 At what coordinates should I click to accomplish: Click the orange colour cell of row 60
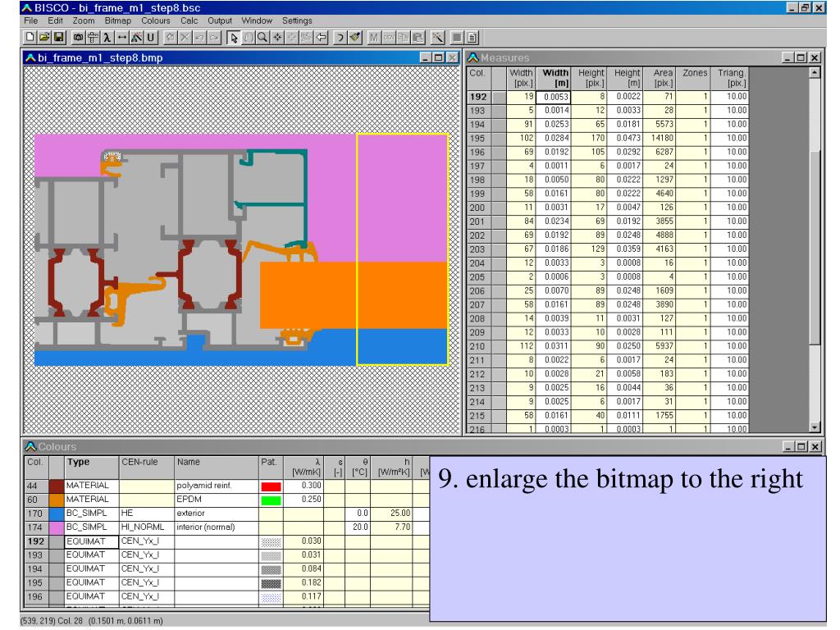click(57, 500)
